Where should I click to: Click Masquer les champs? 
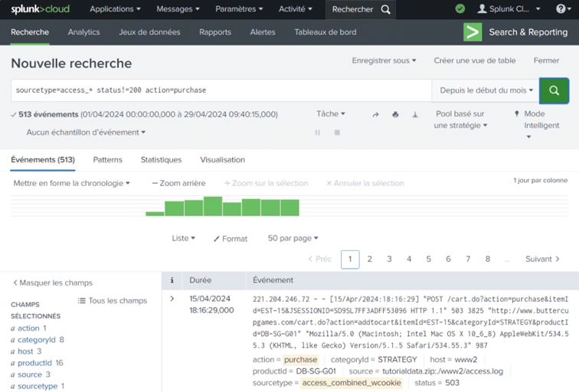click(53, 283)
